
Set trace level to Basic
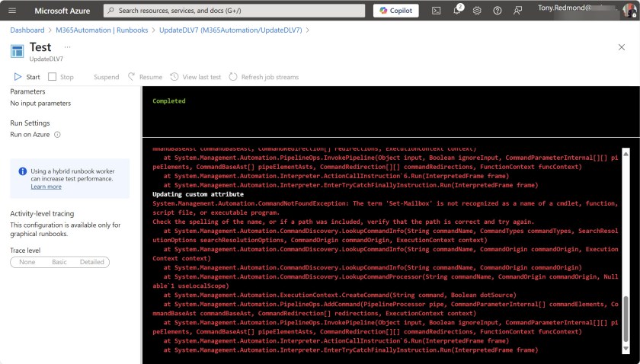pyautogui.click(x=59, y=262)
